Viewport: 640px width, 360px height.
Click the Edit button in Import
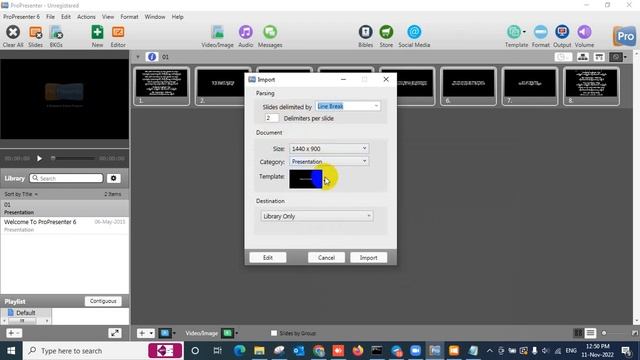coord(268,258)
